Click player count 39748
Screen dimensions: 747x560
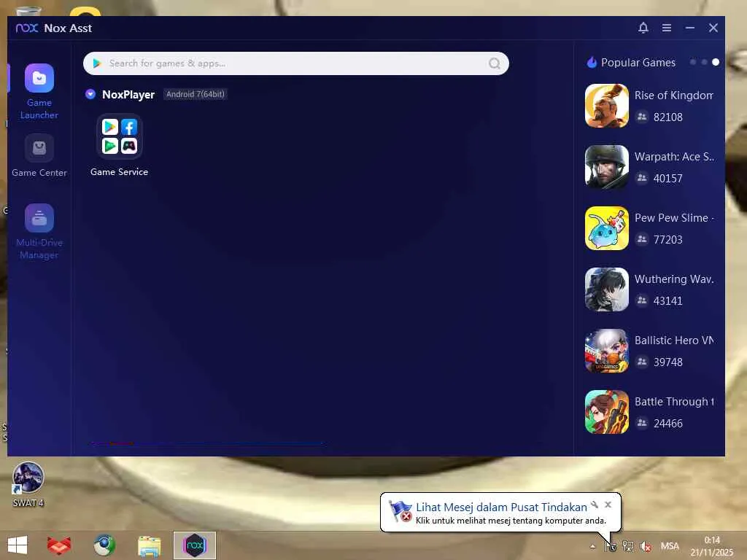tap(668, 362)
